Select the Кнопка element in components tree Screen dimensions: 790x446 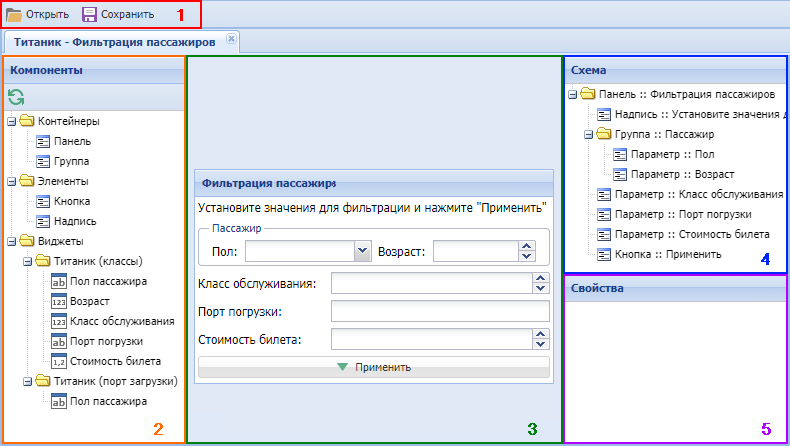click(x=71, y=201)
